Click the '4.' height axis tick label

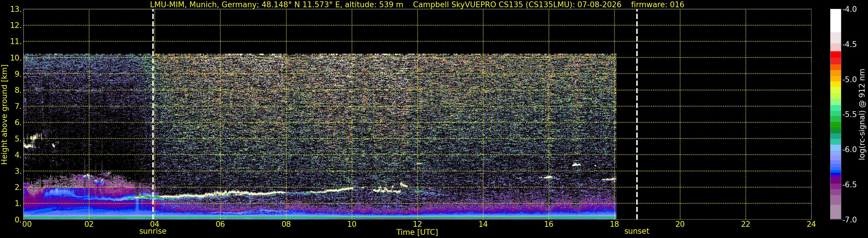click(x=18, y=155)
